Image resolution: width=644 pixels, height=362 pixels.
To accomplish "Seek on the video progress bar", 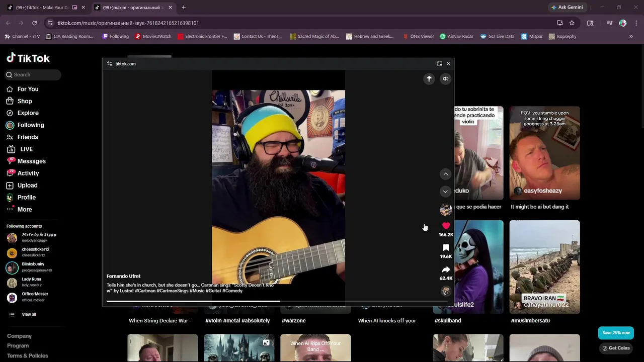I will 277,301.
